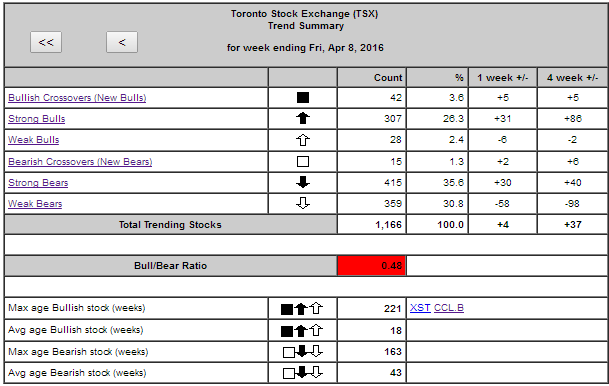Click Strong Bulls 1 week change +31
The height and width of the screenshot is (386, 609).
click(503, 118)
